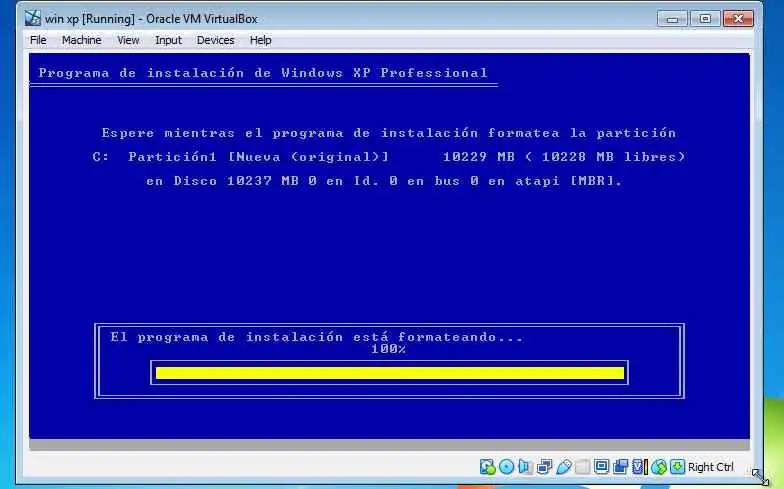Click the green arrow keyboard capture icon
This screenshot has width=784, height=489.
click(678, 467)
